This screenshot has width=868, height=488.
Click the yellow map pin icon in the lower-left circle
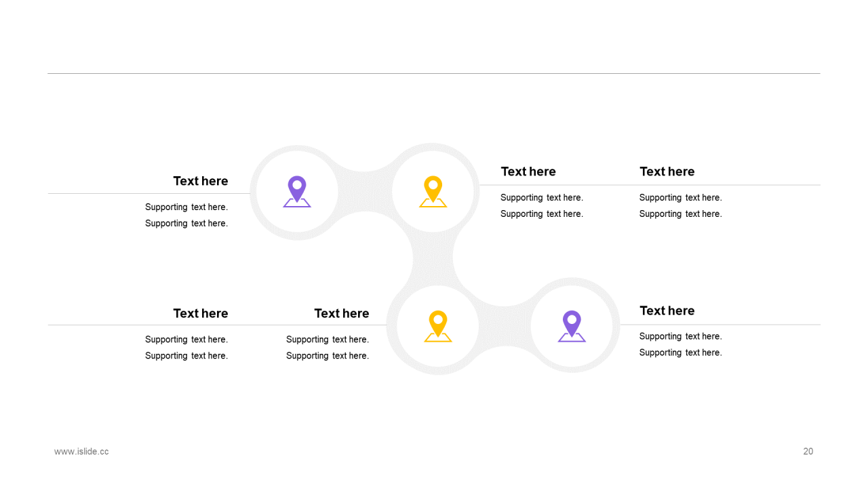tap(438, 327)
